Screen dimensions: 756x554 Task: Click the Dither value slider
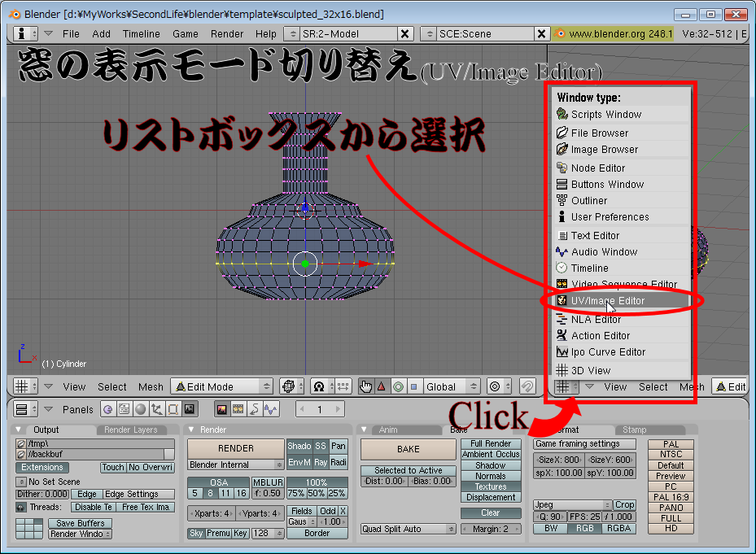[x=42, y=495]
